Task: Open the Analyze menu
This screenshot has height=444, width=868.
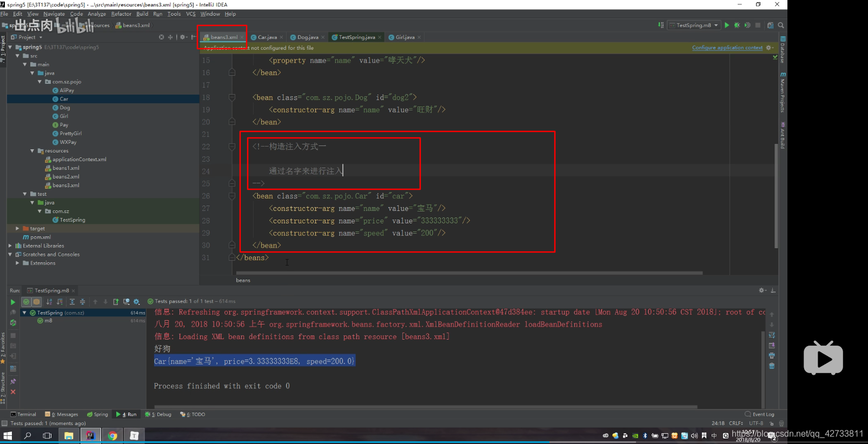Action: (97, 14)
